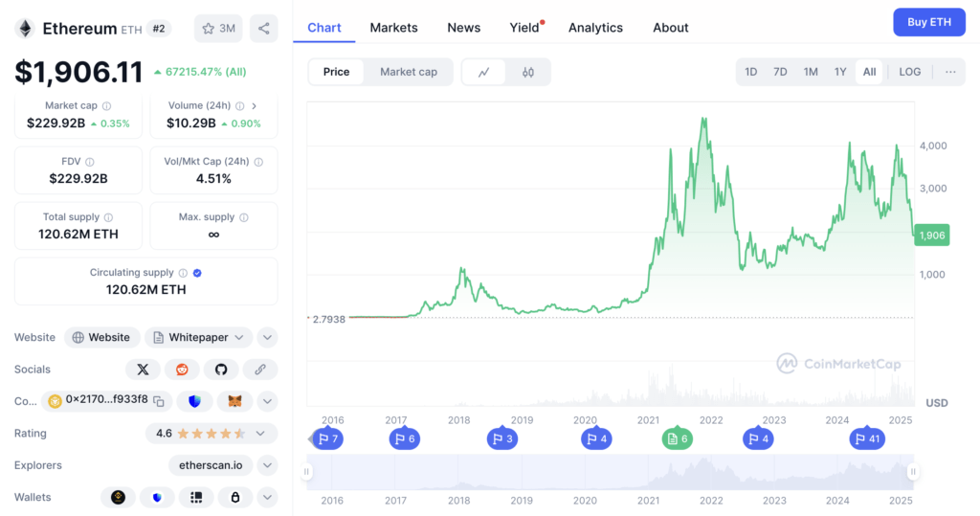Set chart range to 1D

click(750, 72)
